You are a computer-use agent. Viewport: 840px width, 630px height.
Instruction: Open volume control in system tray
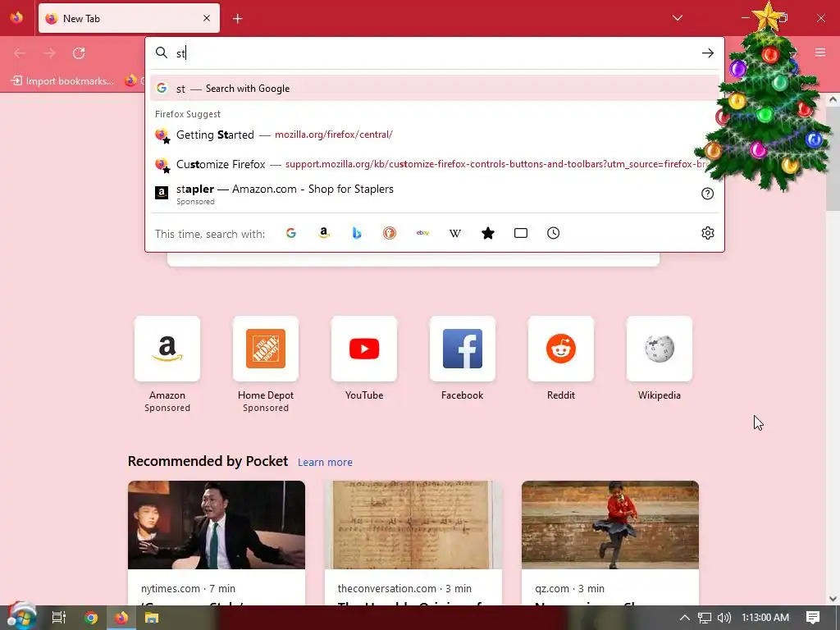click(724, 618)
